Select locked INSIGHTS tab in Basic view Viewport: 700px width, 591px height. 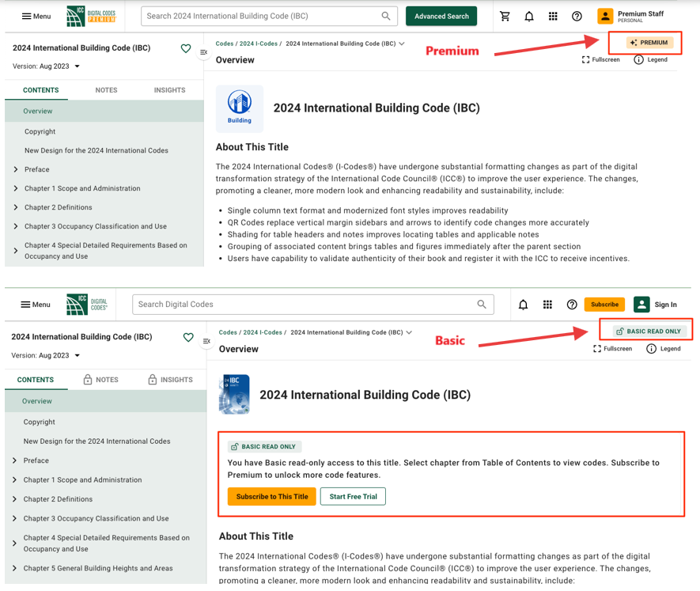click(x=171, y=380)
